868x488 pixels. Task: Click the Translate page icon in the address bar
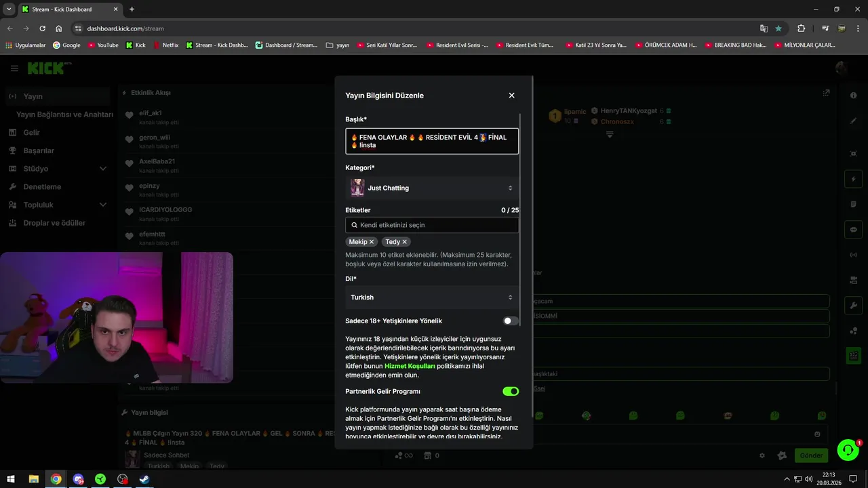[x=764, y=28]
